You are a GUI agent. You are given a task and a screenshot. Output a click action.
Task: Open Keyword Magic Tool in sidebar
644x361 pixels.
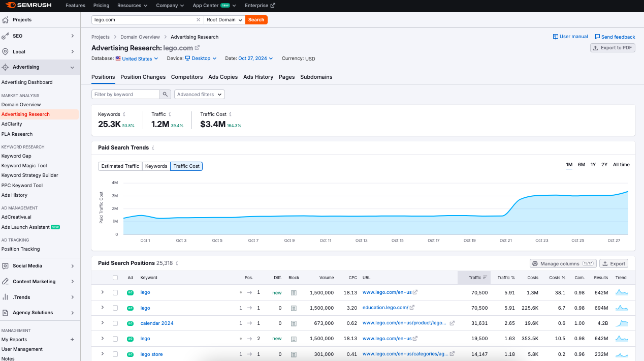point(24,166)
